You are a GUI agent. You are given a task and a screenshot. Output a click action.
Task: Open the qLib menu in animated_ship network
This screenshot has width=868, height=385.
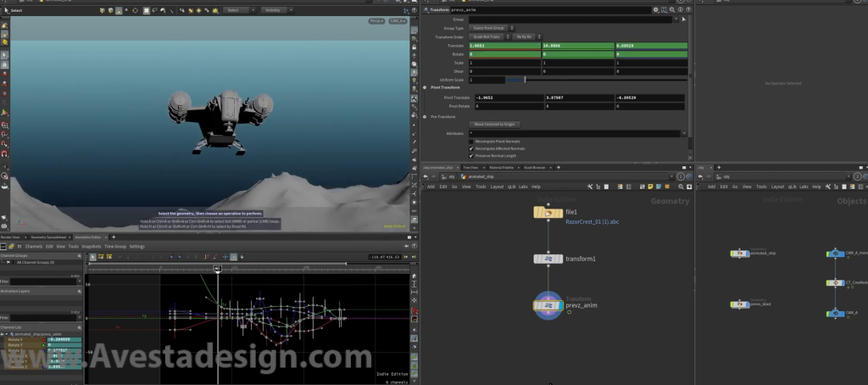pos(511,187)
